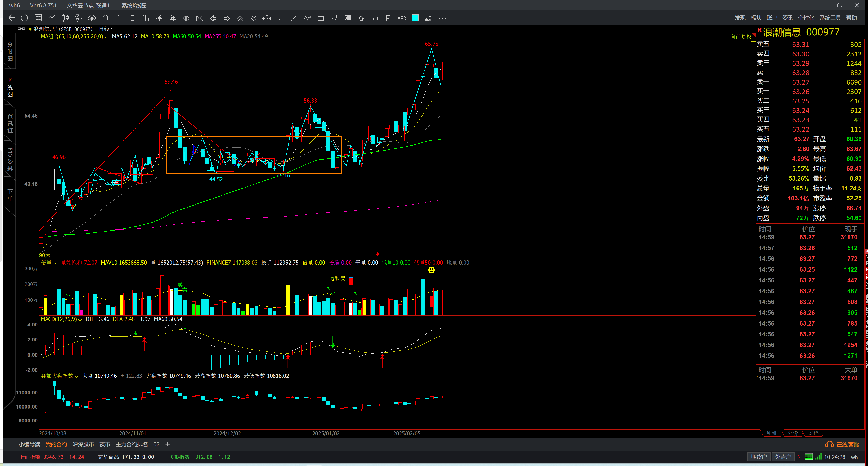Open the 帮助 menu
The height and width of the screenshot is (466, 868).
[x=851, y=18]
